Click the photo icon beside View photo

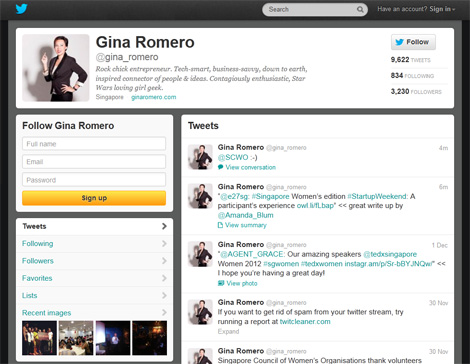tap(221, 283)
